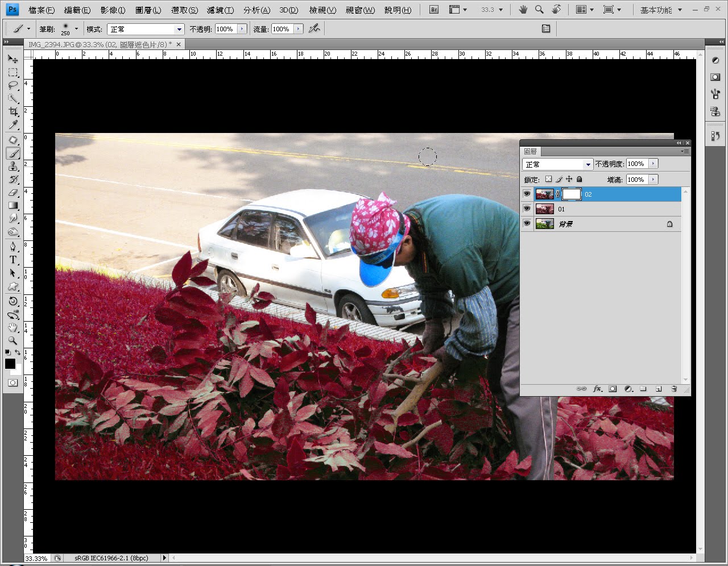This screenshot has height=566, width=728.
Task: Select the Crop tool
Action: pos(13,111)
